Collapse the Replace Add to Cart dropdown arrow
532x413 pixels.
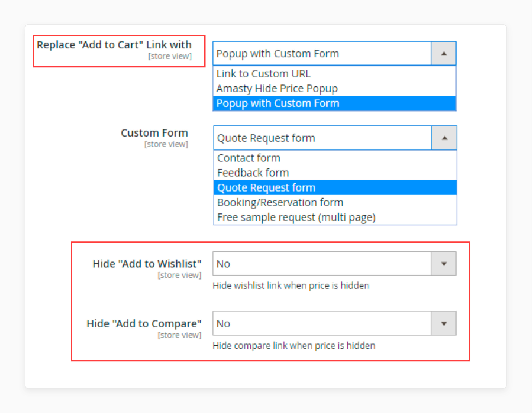pyautogui.click(x=444, y=53)
